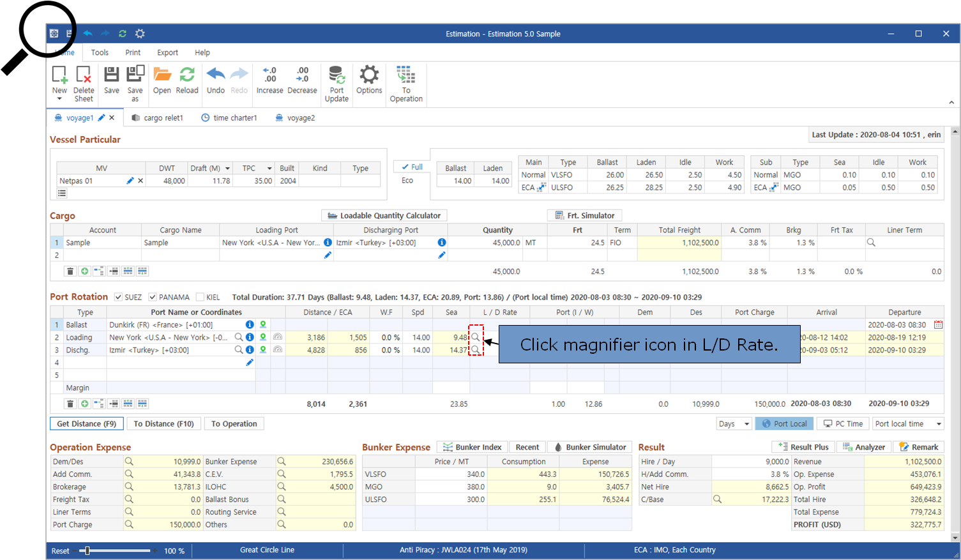The image size is (961, 560).
Task: Click the Undo arrow in ribbon
Action: tap(216, 74)
